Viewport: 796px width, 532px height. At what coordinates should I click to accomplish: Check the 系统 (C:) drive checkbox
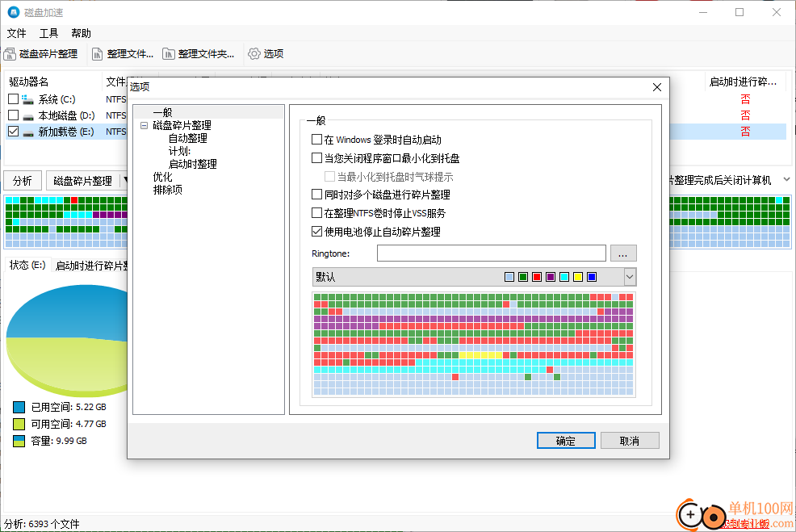click(13, 99)
